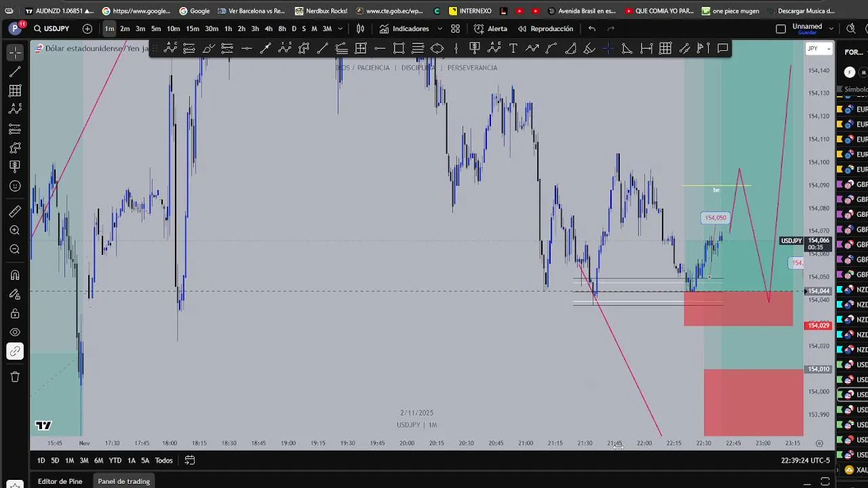Select the YTD date range
This screenshot has width=868, height=488.
[x=115, y=460]
